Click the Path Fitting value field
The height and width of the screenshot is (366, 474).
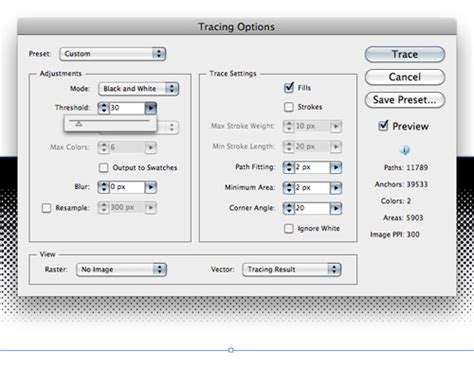tap(312, 167)
